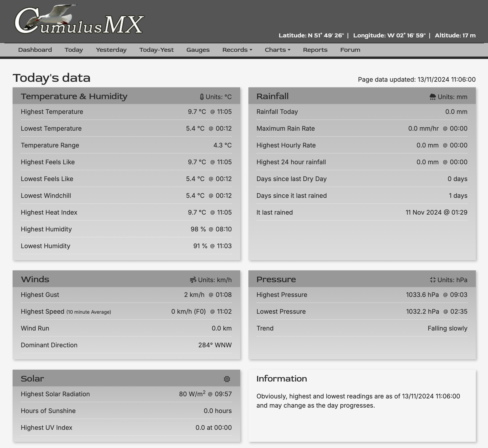The width and height of the screenshot is (488, 448).
Task: Open the Gauges page
Action: tap(198, 50)
